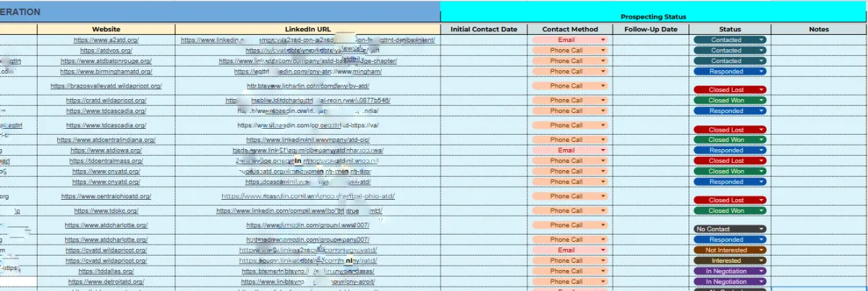Screen dimensions: 868x291
Task: Visit the centralohioatd.org website link
Action: 106,196
